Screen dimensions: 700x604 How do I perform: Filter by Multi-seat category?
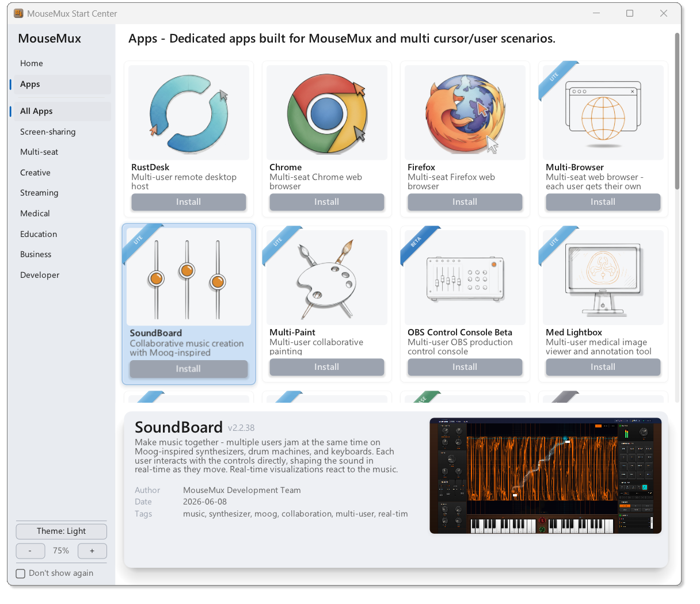pyautogui.click(x=62, y=152)
